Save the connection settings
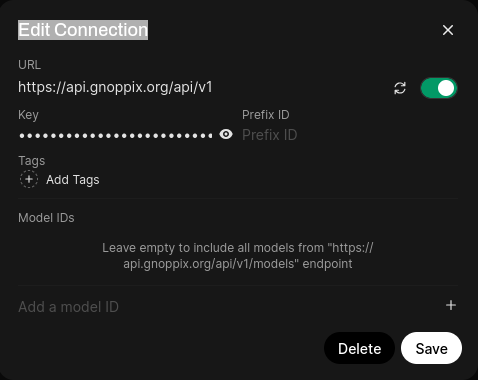The image size is (478, 380). click(x=431, y=348)
